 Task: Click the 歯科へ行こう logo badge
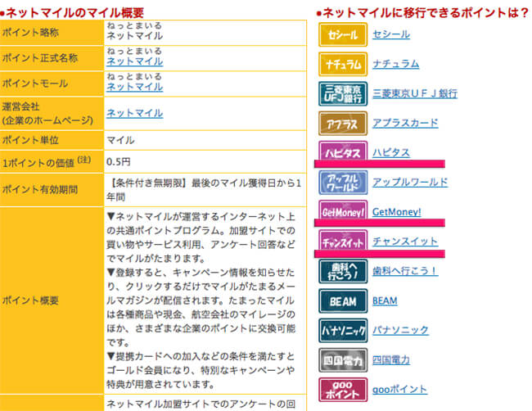coord(343,271)
